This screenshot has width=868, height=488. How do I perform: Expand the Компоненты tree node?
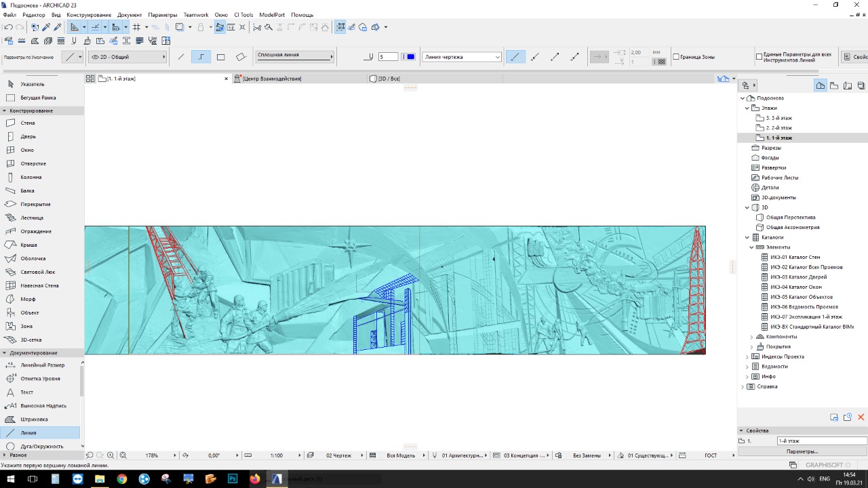752,337
